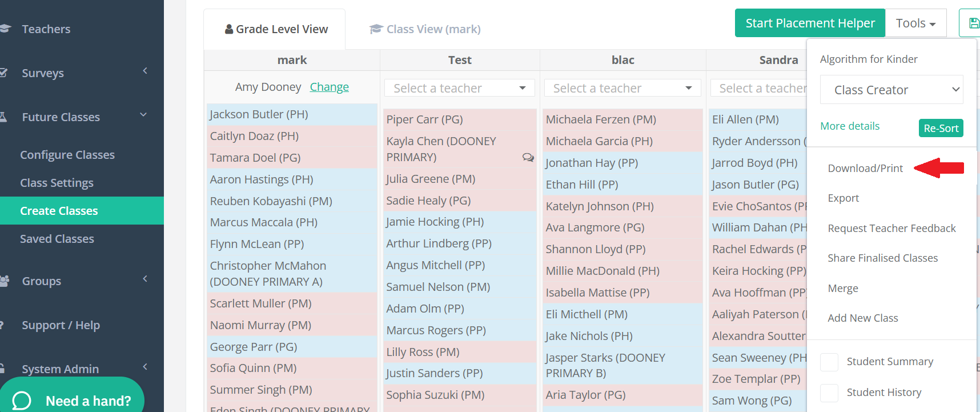Click the Test class column header
980x412 pixels.
point(460,60)
